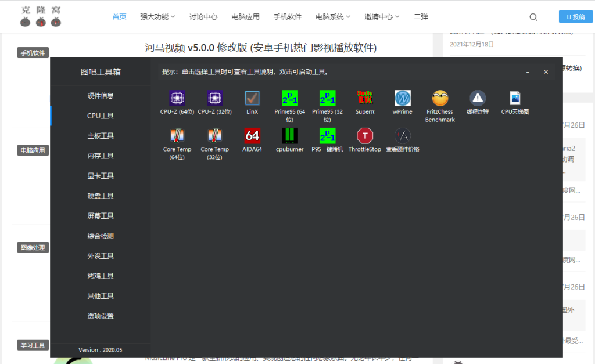
Task: Click the 图吧工具箱 title text
Action: pyautogui.click(x=101, y=72)
